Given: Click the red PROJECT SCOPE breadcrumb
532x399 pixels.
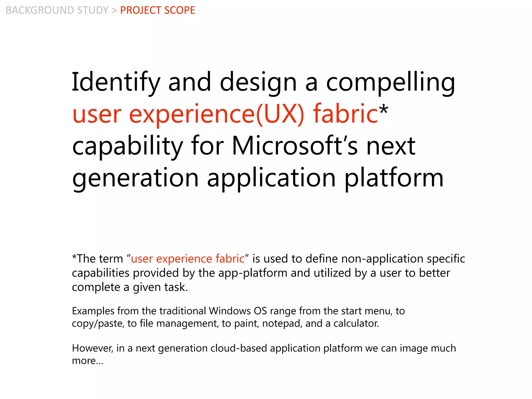Looking at the screenshot, I should [x=157, y=10].
